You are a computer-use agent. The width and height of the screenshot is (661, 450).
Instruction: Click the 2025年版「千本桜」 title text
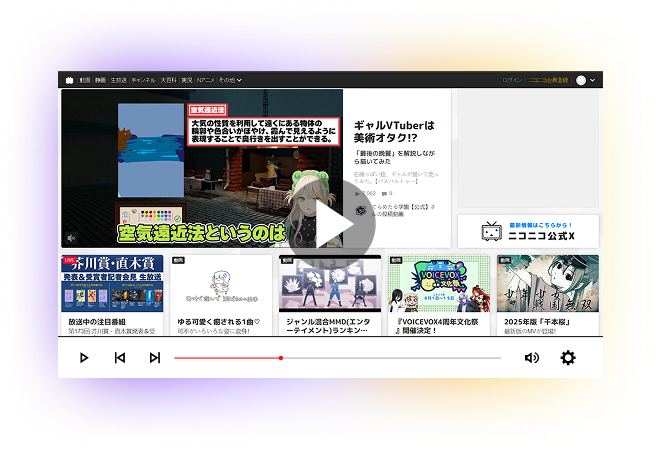(x=537, y=322)
